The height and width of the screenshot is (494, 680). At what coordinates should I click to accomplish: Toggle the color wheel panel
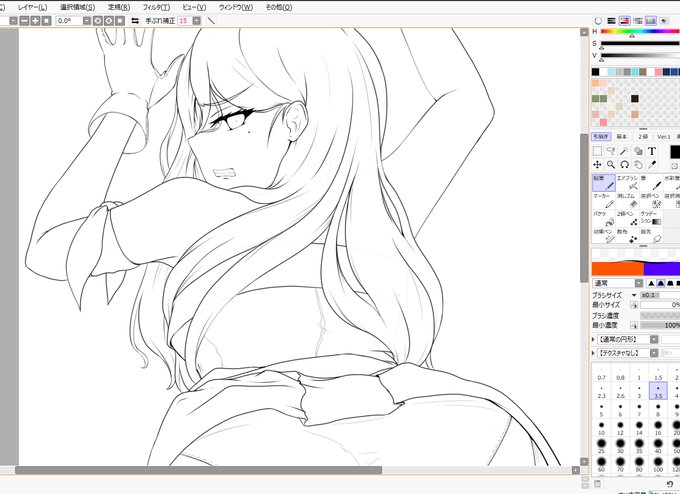tap(598, 20)
